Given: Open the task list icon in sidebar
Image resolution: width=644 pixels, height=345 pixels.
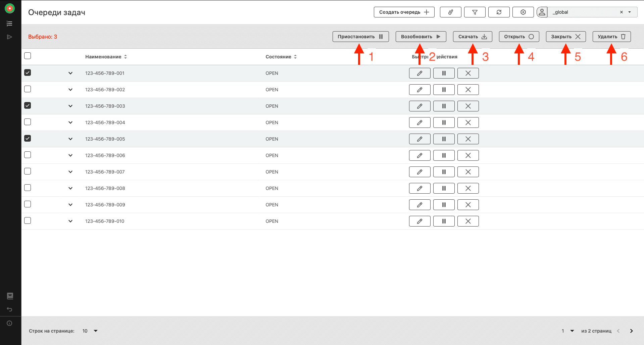Looking at the screenshot, I should [9, 23].
